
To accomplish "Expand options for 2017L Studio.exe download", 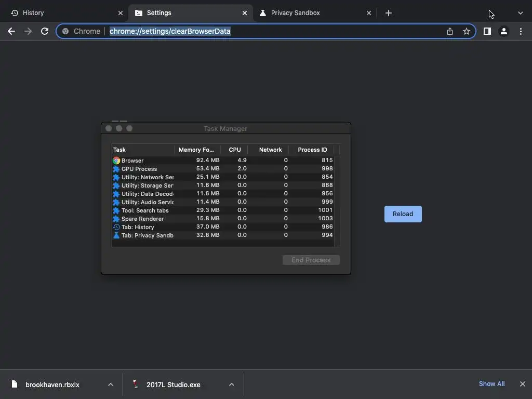I will (x=231, y=384).
